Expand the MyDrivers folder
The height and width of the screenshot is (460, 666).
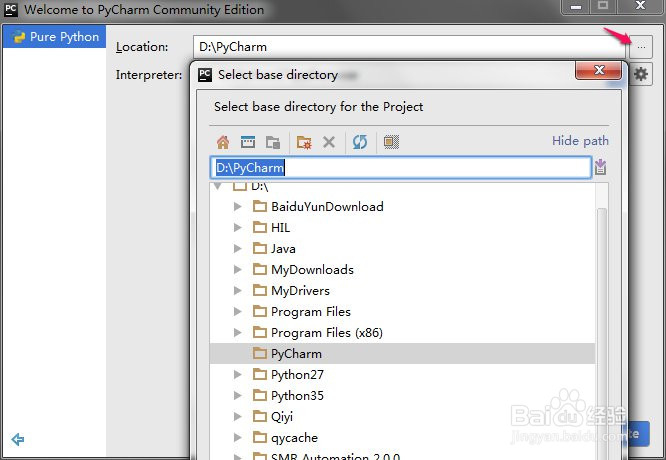pos(238,291)
